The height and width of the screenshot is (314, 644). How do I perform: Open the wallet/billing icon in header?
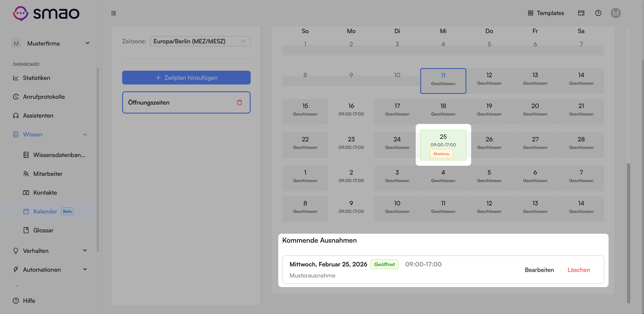coord(581,13)
